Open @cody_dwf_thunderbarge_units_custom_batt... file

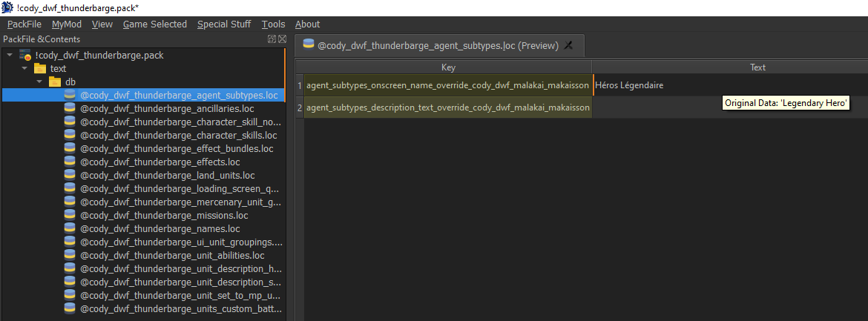(x=181, y=309)
